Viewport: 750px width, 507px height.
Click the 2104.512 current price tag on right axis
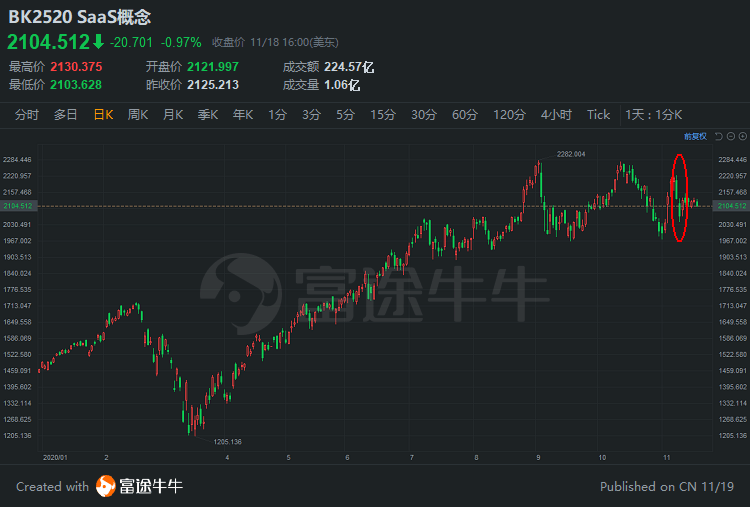click(731, 206)
